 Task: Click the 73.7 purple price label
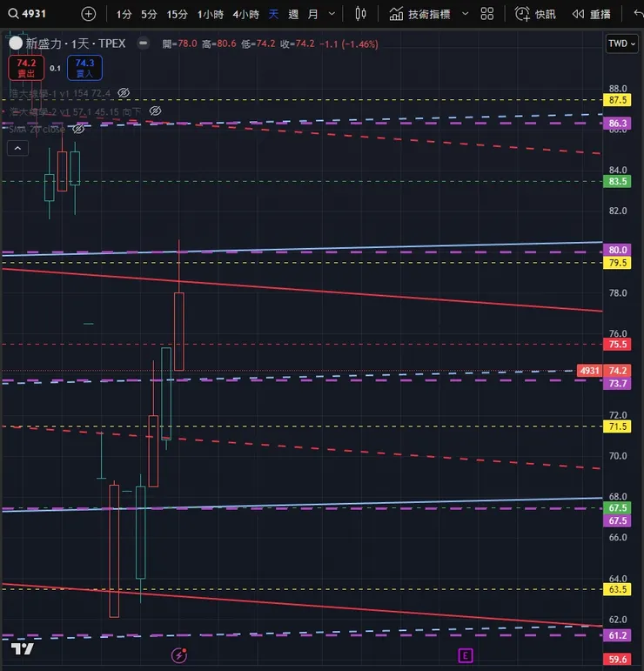tap(617, 384)
